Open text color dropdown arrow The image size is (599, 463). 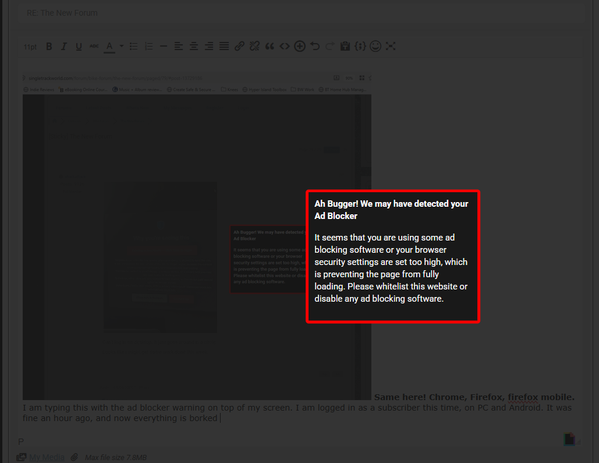[121, 46]
